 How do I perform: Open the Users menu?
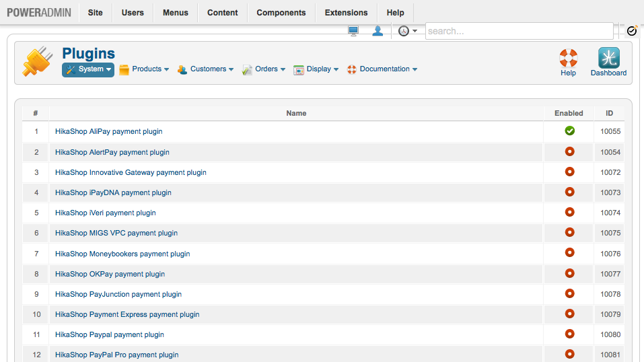tap(133, 13)
